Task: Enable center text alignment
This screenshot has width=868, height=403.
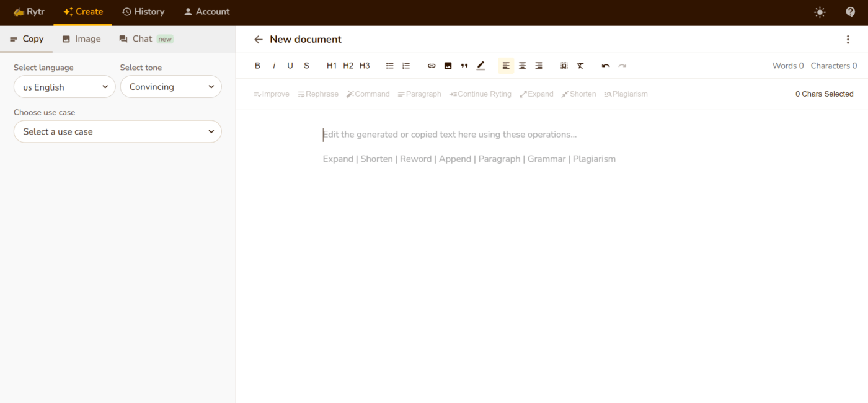Action: tap(523, 66)
